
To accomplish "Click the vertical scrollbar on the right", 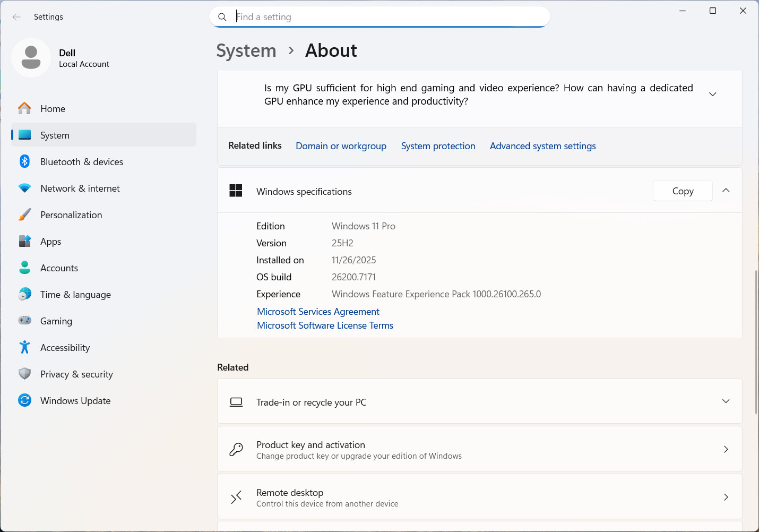I will tap(756, 342).
